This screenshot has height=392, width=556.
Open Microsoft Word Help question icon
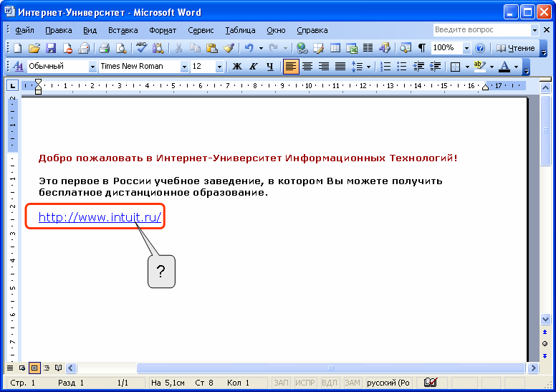(480, 48)
